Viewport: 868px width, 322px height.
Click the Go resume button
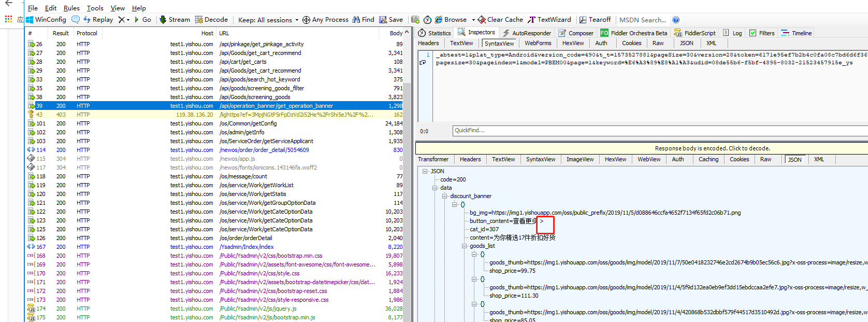(x=143, y=20)
